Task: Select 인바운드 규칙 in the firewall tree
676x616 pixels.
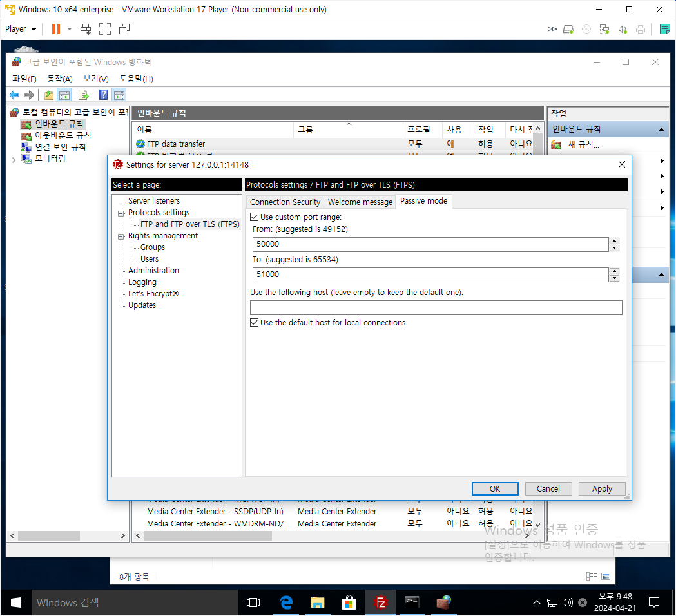Action: click(59, 124)
